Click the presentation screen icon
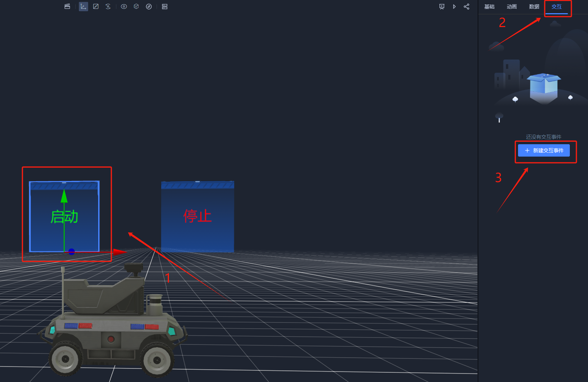The height and width of the screenshot is (382, 588). tap(442, 7)
